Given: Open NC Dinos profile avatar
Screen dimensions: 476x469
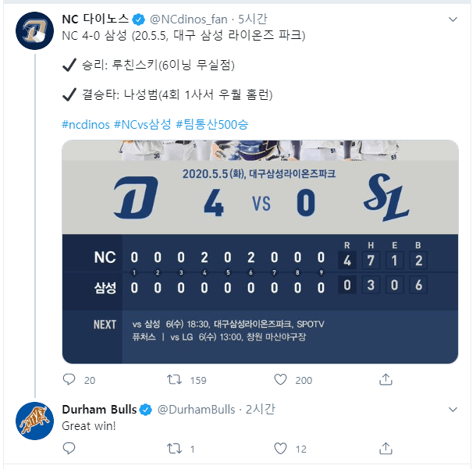Looking at the screenshot, I should [x=34, y=30].
